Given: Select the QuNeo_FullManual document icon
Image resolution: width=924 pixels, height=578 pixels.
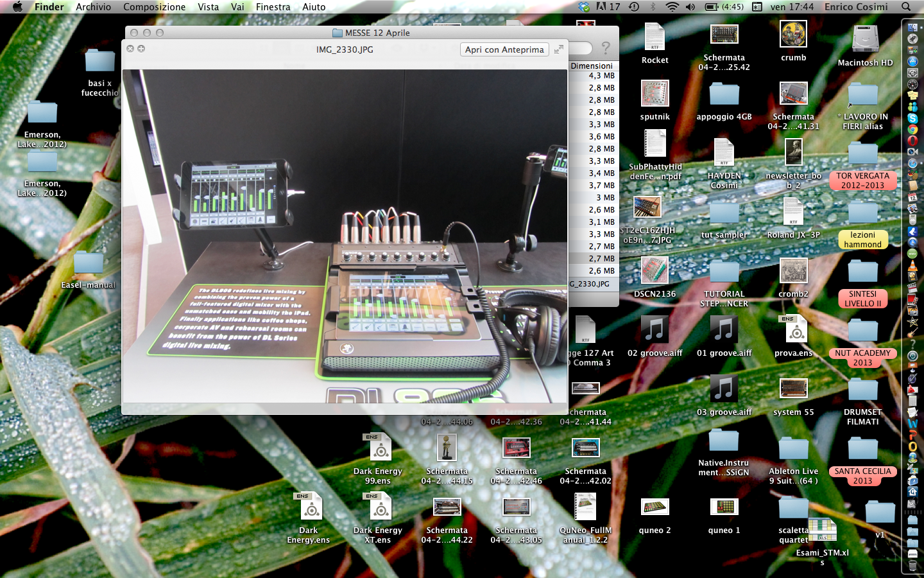Looking at the screenshot, I should coord(585,507).
